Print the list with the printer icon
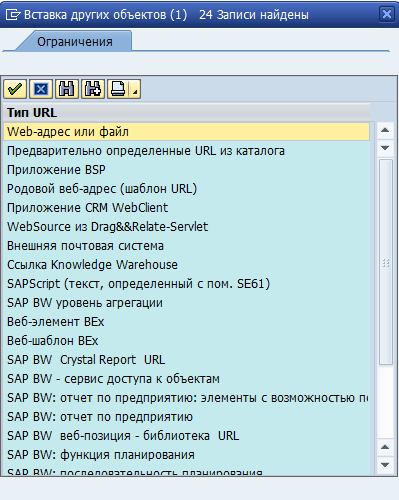This screenshot has height=500, width=399. [x=118, y=89]
